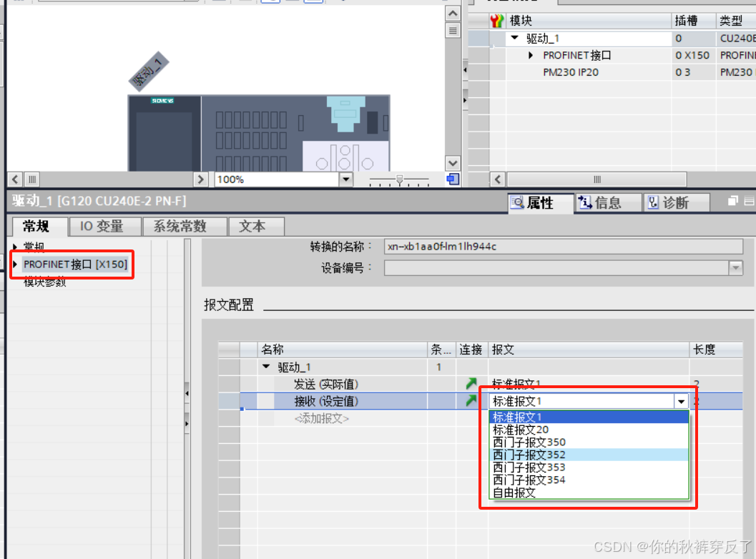Click the 插槽 column header
Viewport: 756px width, 559px height.
(693, 21)
